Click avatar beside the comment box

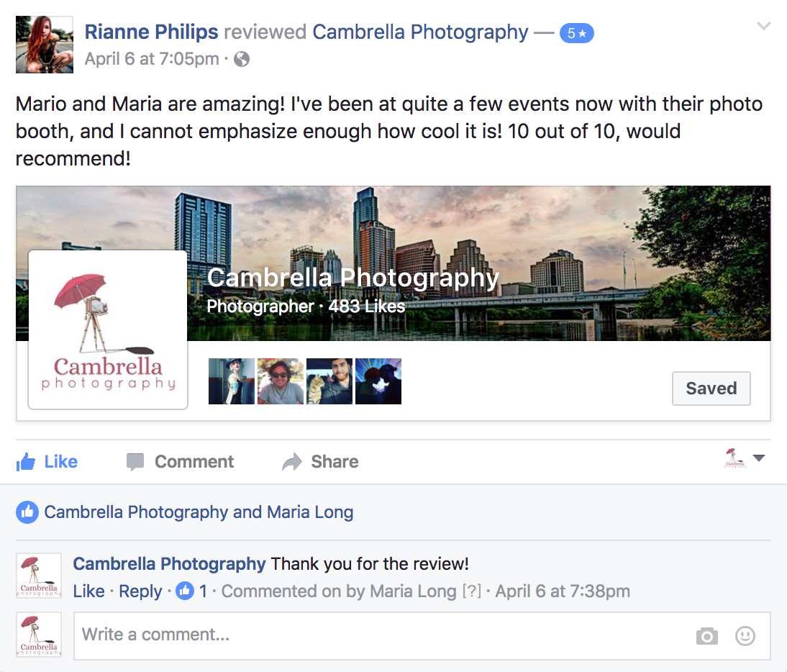39,635
